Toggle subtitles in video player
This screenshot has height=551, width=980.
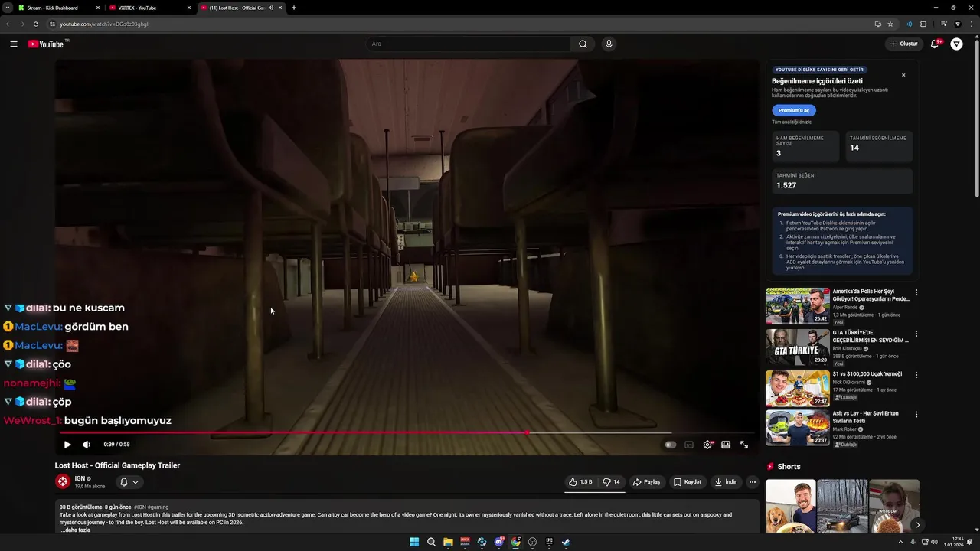(689, 445)
